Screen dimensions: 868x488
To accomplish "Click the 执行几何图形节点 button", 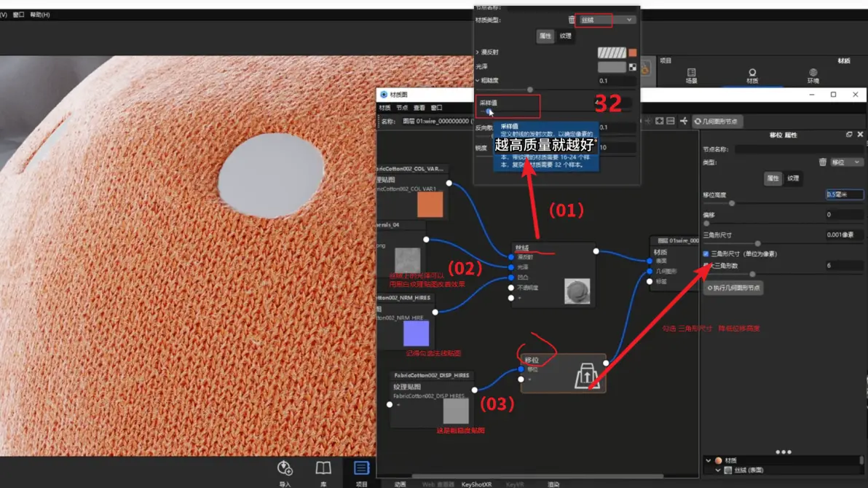I will coord(733,288).
